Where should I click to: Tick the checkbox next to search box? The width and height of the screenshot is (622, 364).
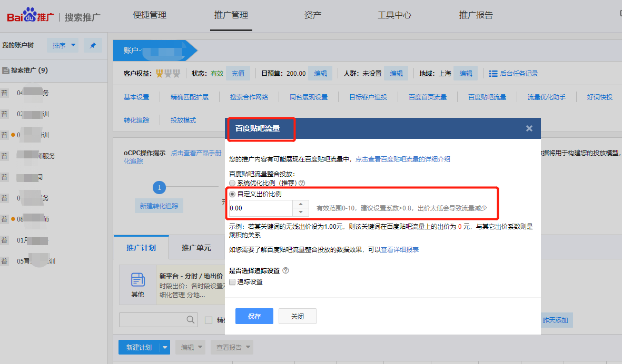[209, 320]
